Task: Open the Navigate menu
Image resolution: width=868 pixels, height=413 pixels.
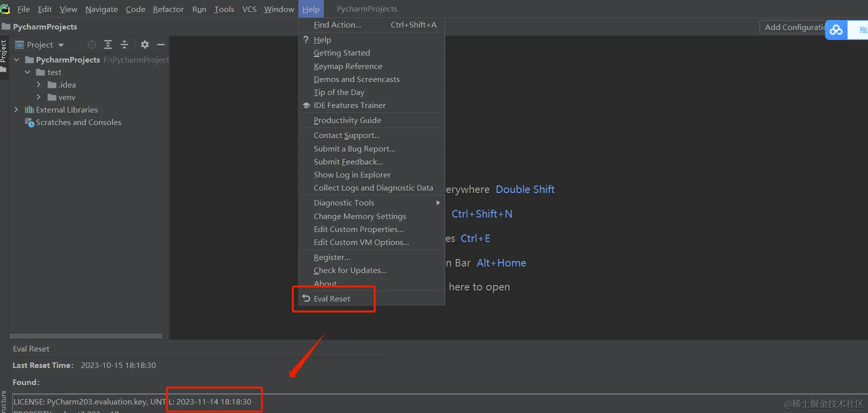Action: click(x=101, y=9)
